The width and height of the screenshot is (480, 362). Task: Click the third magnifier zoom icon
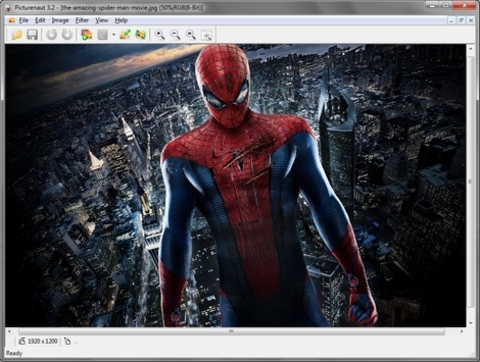191,35
